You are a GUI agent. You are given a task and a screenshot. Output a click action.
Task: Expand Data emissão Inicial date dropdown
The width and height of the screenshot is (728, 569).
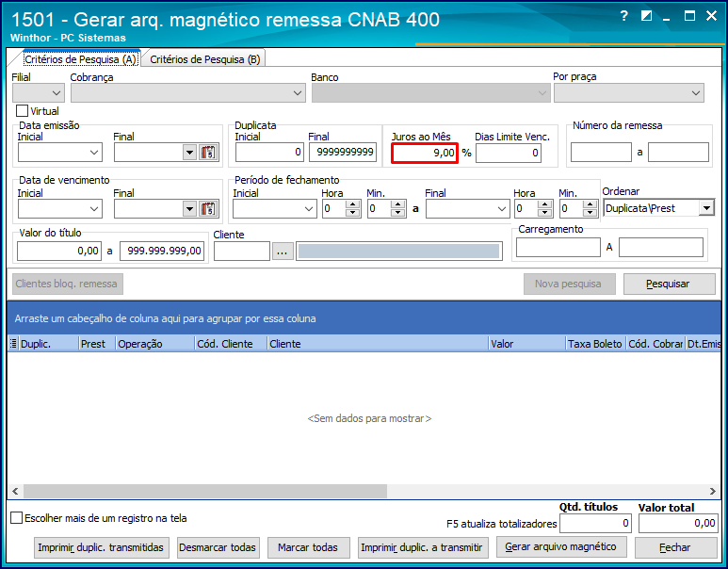tap(94, 153)
